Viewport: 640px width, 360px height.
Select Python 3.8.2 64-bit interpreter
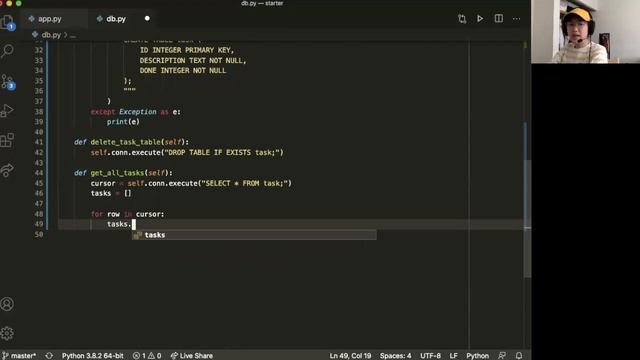pyautogui.click(x=93, y=356)
